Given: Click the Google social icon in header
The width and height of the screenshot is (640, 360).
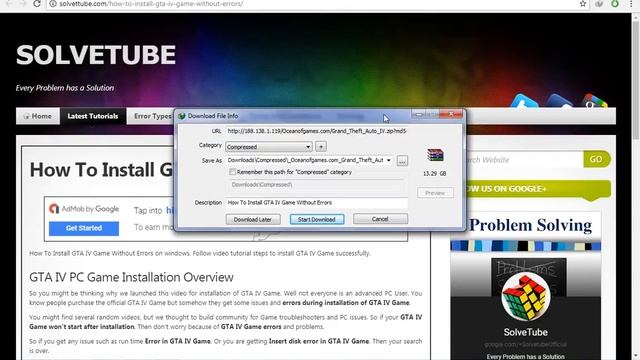Looking at the screenshot, I should [594, 102].
